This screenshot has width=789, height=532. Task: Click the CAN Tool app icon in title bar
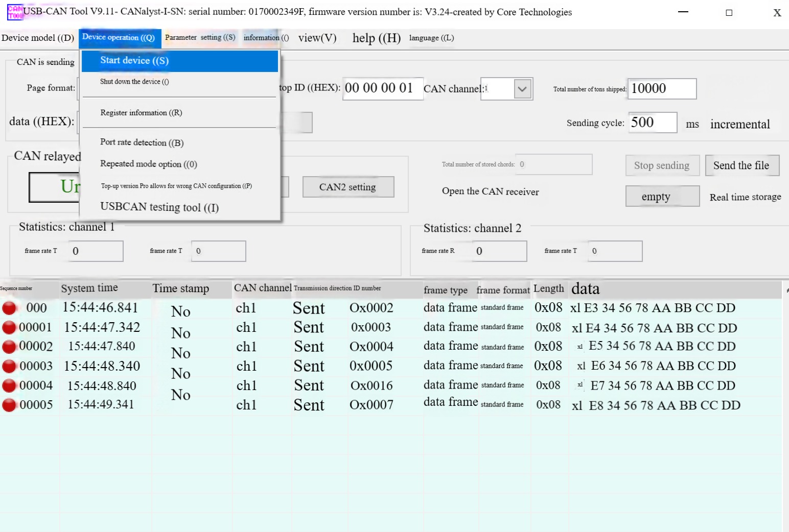tap(15, 12)
